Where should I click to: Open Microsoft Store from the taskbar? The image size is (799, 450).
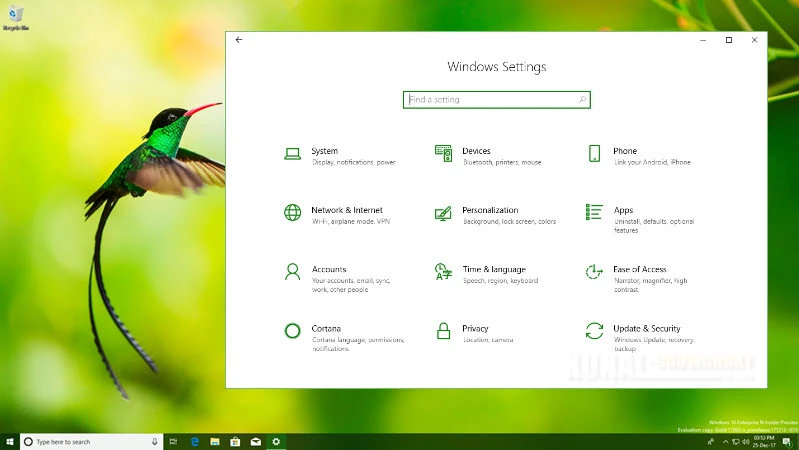(235, 442)
